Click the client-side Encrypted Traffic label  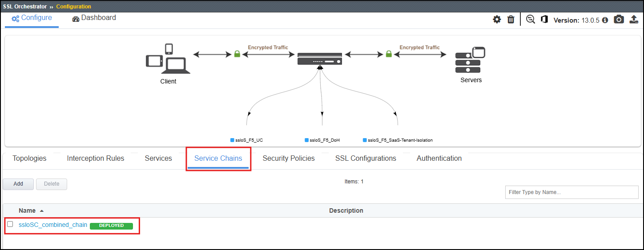tap(268, 48)
